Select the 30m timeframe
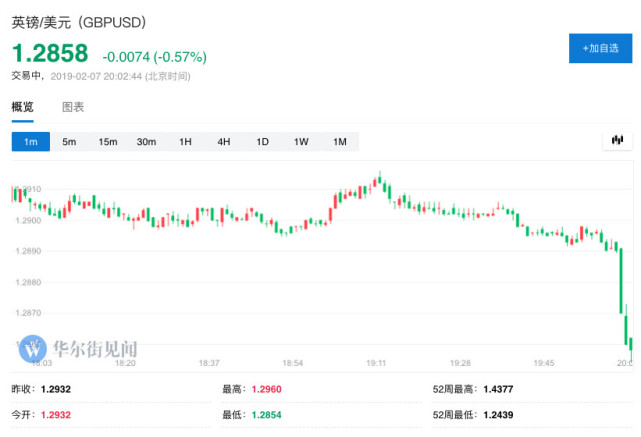This screenshot has width=641, height=437. tap(146, 142)
